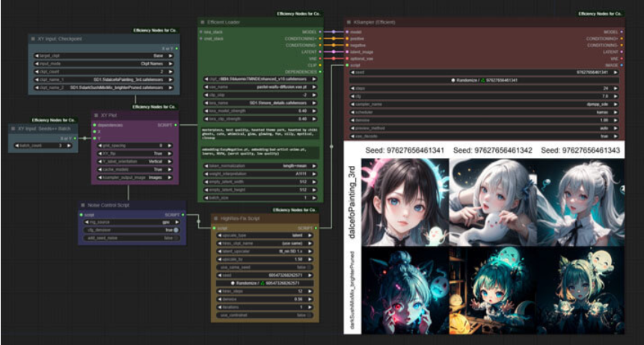This screenshot has width=644, height=345.
Task: Click the Efficient Loader CONDITIONING+ output socket
Action: pyautogui.click(x=320, y=39)
